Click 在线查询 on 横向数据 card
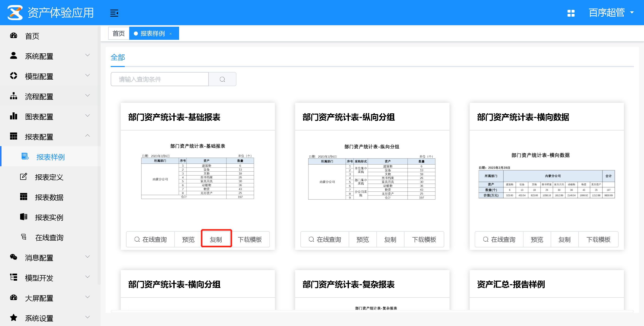Viewport: 644px width, 326px height. pyautogui.click(x=499, y=239)
